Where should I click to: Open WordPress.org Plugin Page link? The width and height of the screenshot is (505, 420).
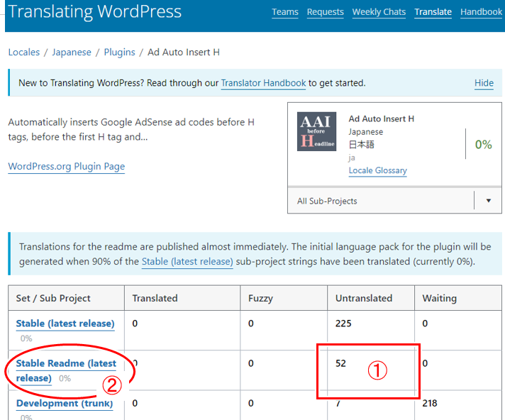pos(67,167)
